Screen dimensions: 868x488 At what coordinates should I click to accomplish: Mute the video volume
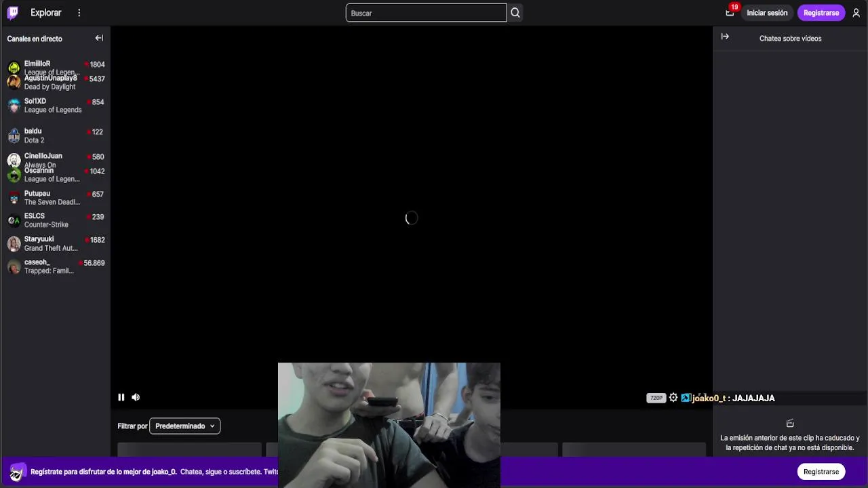coord(136,397)
